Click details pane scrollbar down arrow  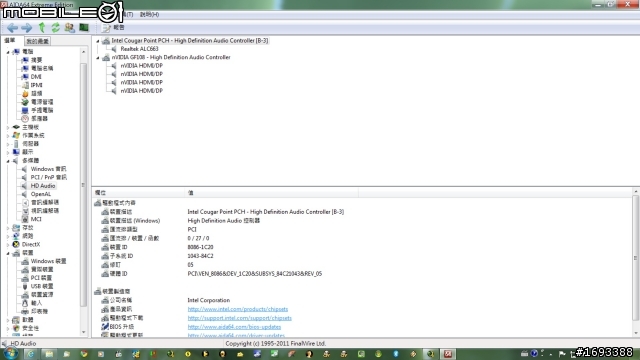[x=636, y=333]
